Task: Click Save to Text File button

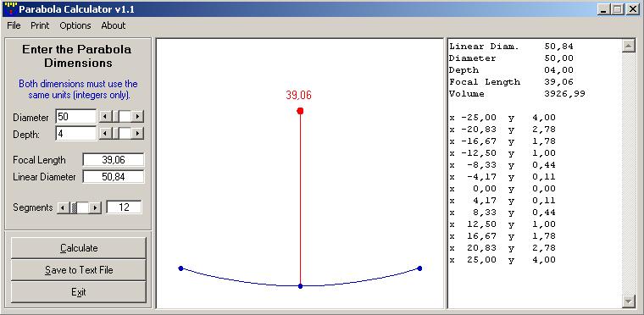Action: [x=79, y=270]
